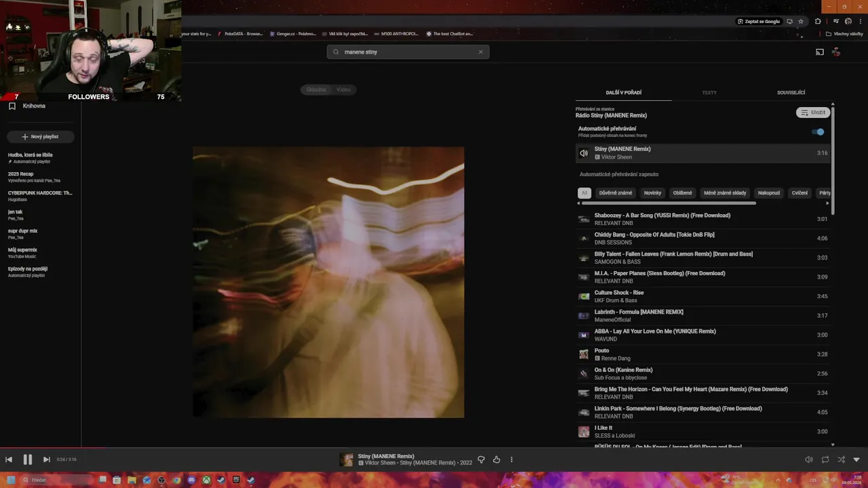
Task: Play On & On (Kanine Remix)
Action: 703,373
